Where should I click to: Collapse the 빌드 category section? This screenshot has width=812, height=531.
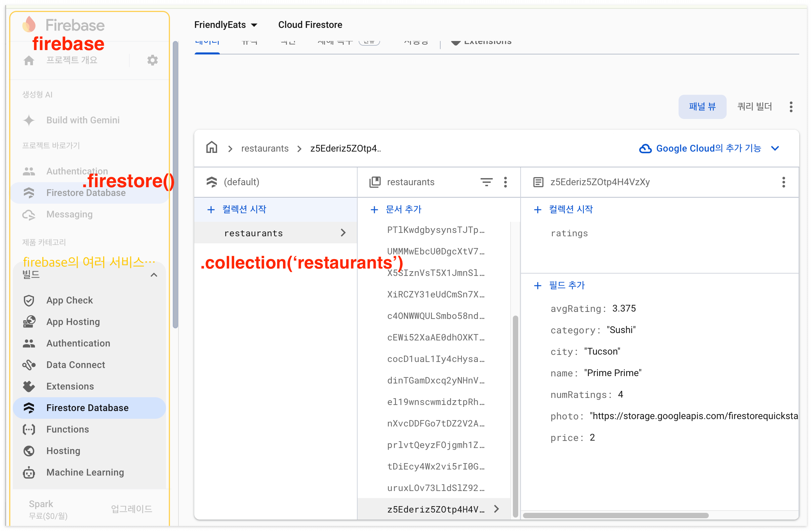point(154,275)
